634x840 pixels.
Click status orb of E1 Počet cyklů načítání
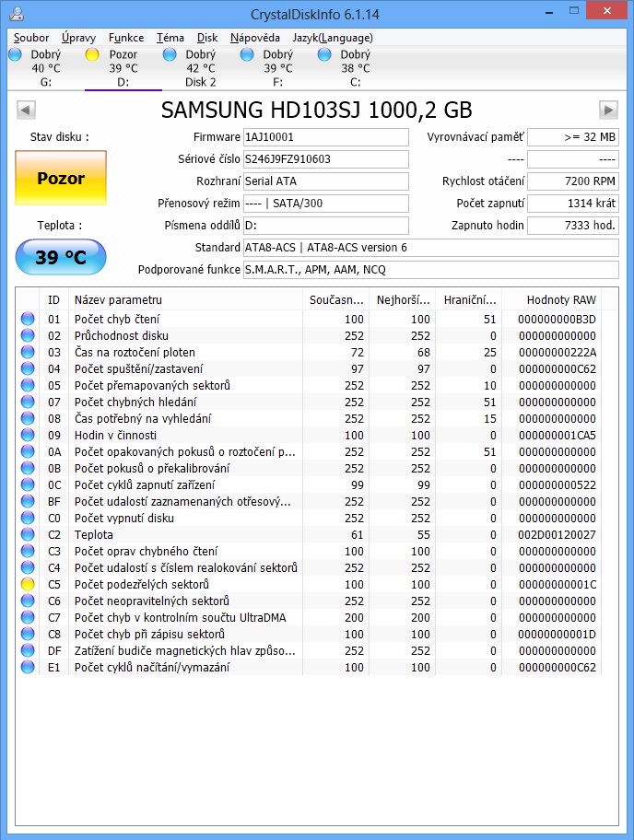click(28, 667)
